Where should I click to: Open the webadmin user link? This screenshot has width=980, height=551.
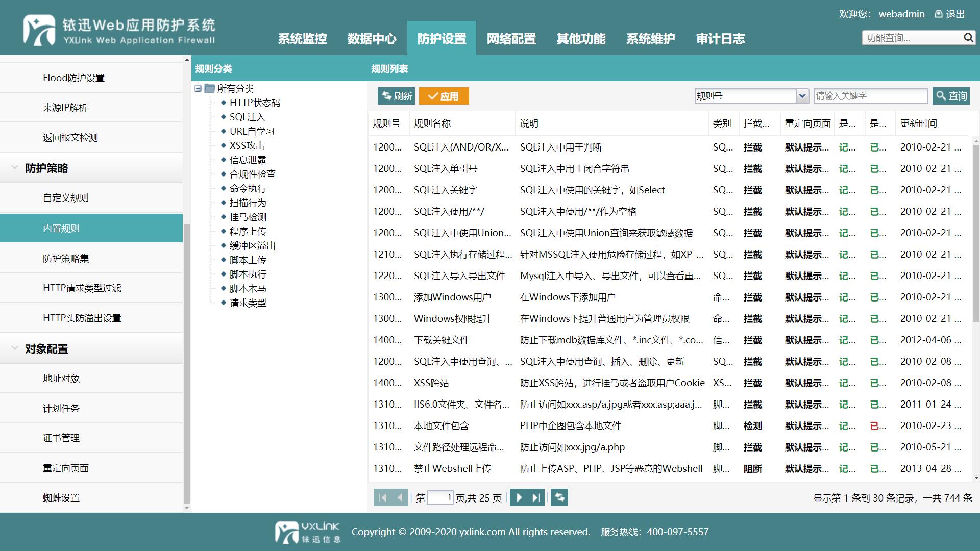[901, 14]
